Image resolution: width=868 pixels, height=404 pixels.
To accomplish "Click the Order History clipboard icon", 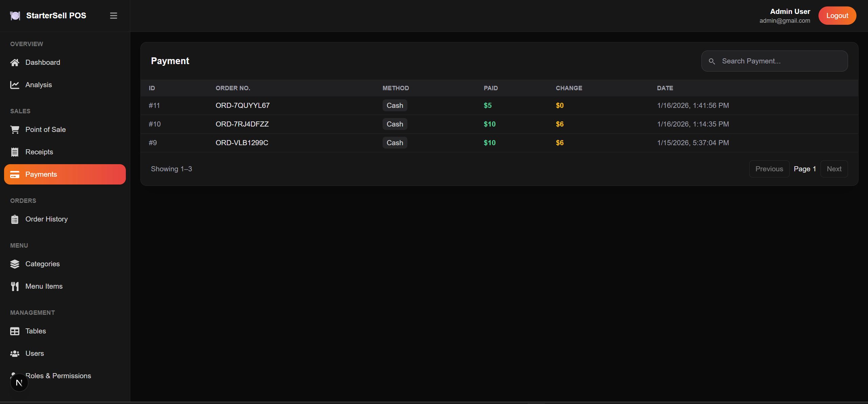I will point(15,219).
